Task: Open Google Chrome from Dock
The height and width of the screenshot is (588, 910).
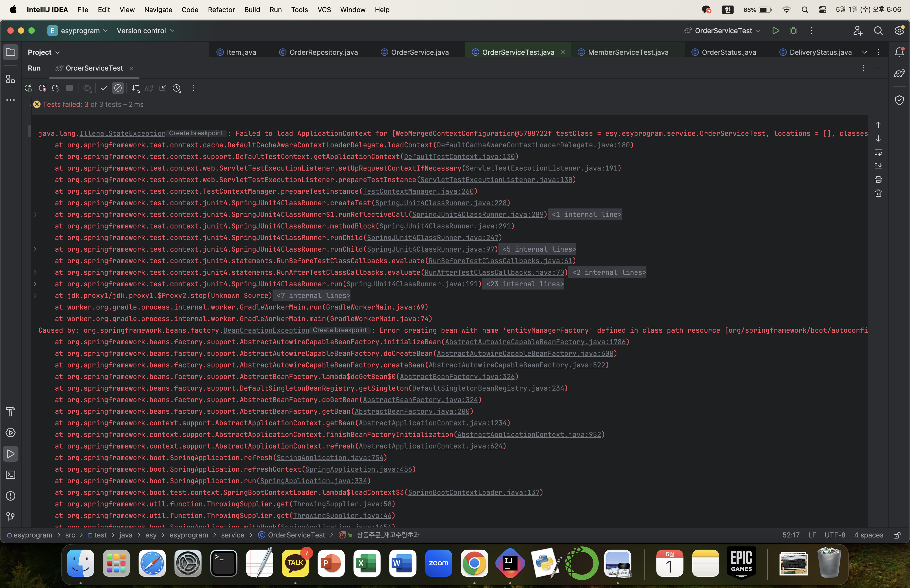Action: [474, 563]
